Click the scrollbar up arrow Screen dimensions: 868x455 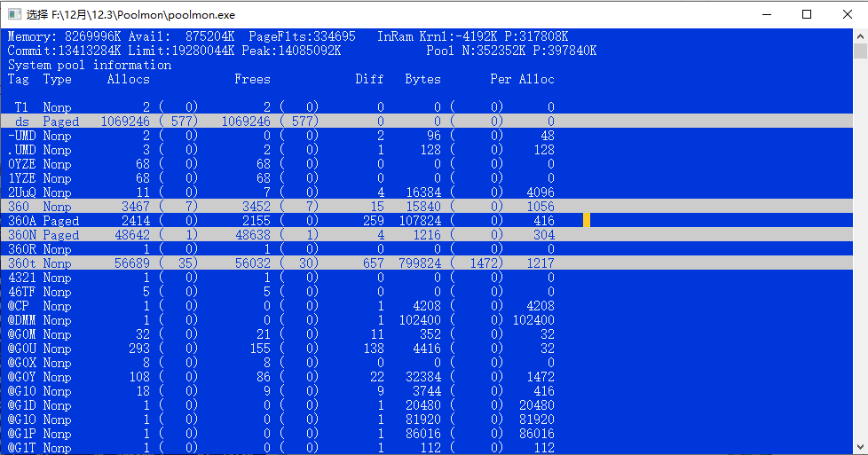(860, 36)
